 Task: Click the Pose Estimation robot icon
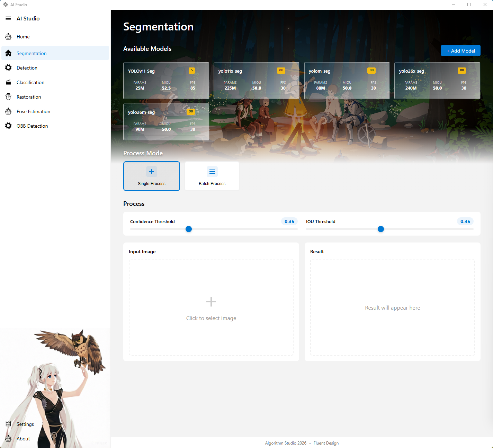[8, 111]
